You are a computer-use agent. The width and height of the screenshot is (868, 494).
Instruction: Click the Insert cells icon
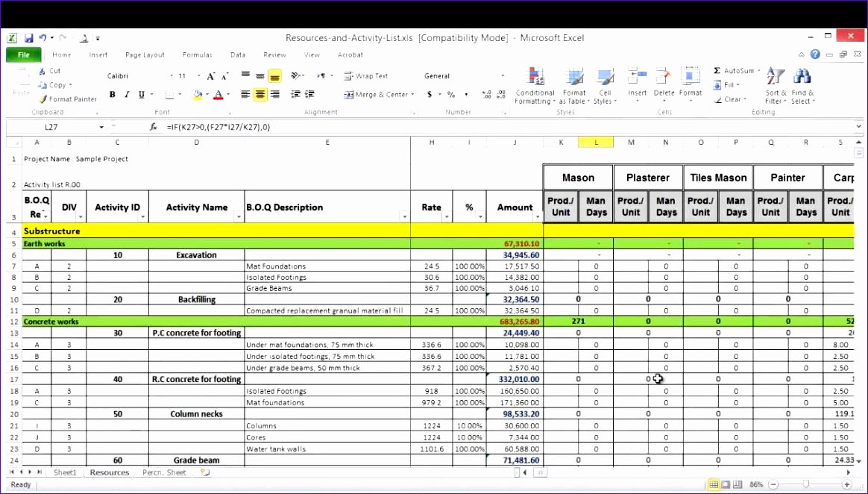pos(637,76)
